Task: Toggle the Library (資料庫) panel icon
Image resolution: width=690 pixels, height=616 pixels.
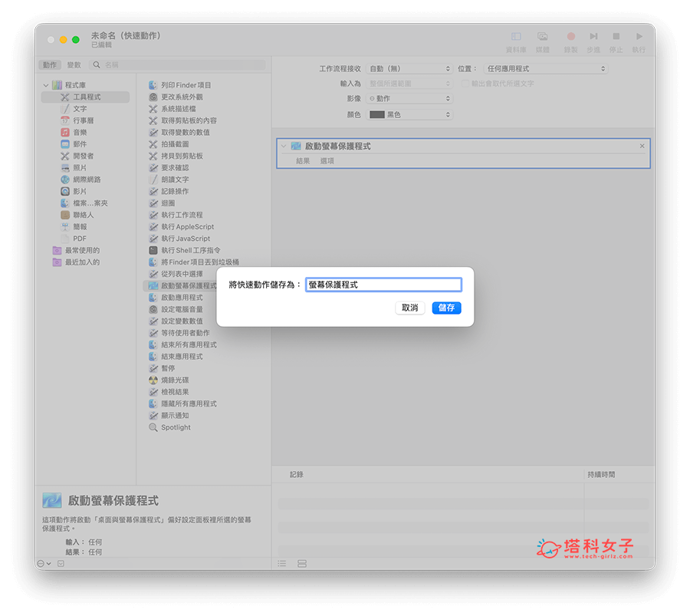Action: click(515, 37)
